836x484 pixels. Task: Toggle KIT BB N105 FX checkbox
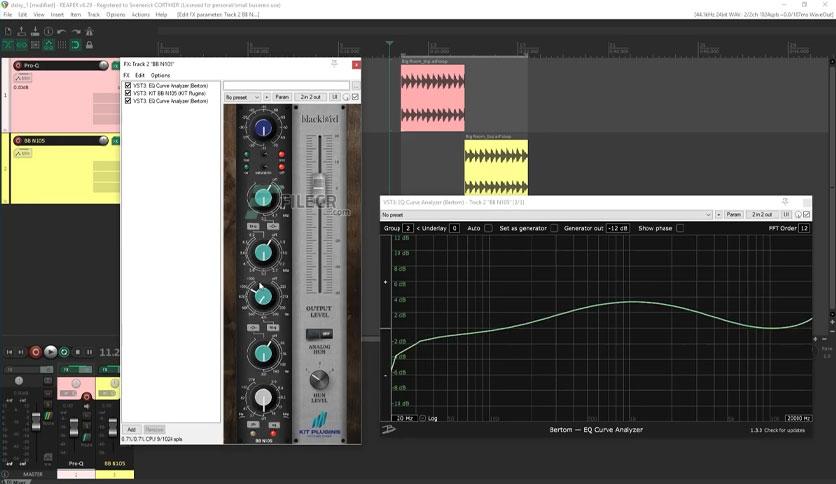[128, 93]
